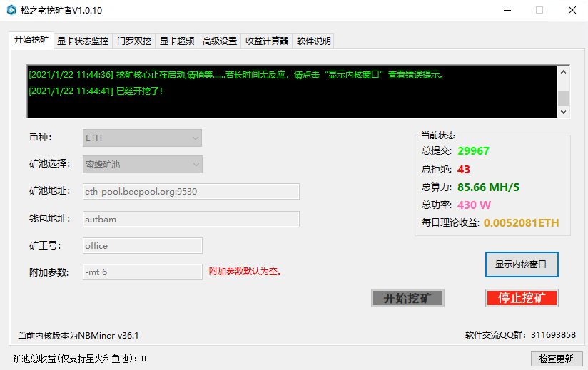Click the 矿池地址 input field
588x370 pixels.
point(191,191)
